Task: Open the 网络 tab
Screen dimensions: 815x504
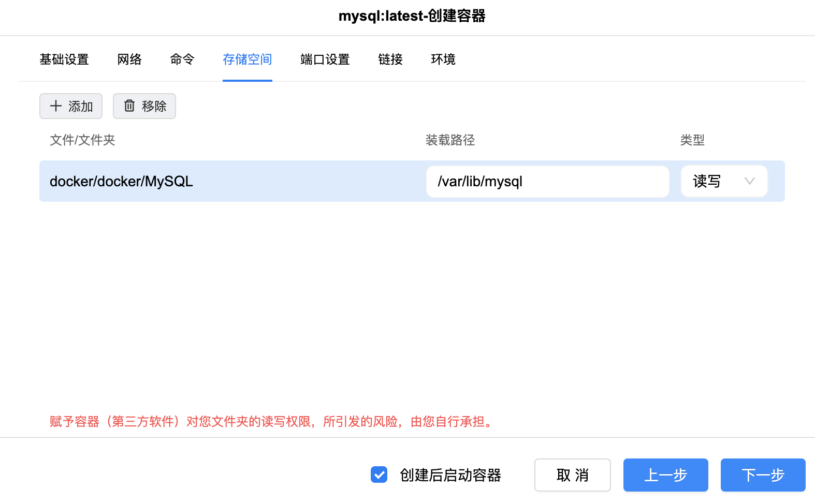Action: [129, 60]
